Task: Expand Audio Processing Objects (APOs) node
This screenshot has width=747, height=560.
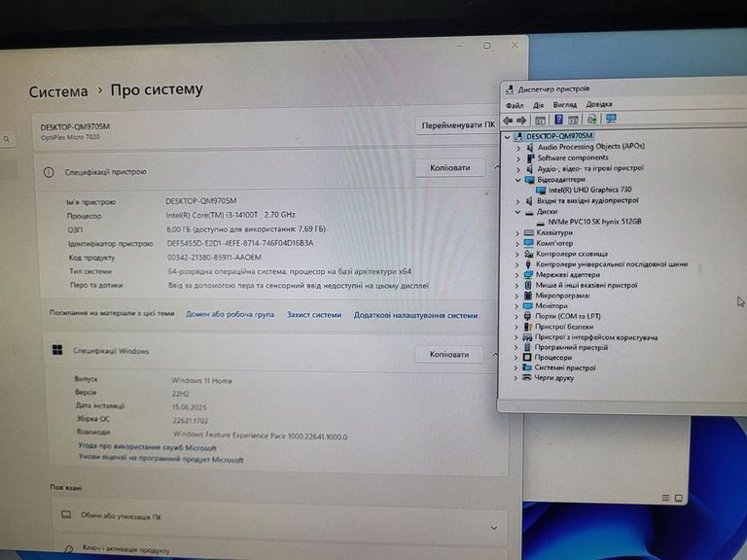Action: click(x=518, y=148)
